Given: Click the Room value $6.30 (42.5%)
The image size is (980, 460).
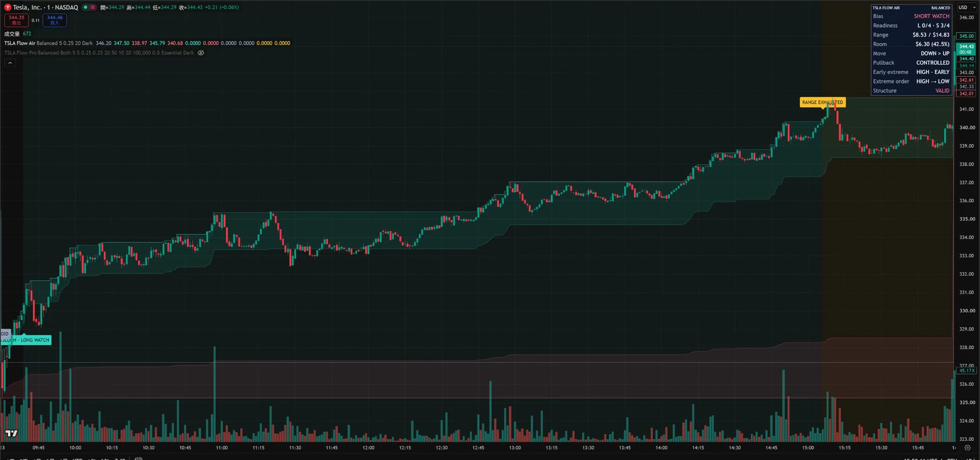Looking at the screenshot, I should 933,44.
